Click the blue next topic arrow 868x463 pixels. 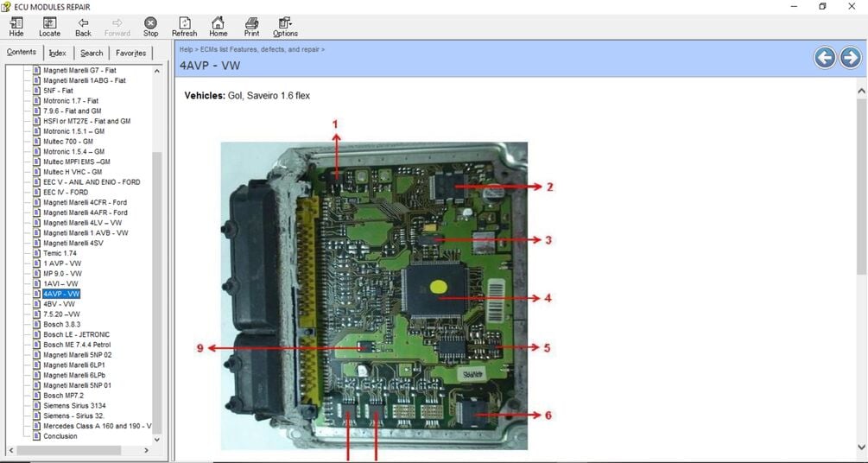pos(851,58)
